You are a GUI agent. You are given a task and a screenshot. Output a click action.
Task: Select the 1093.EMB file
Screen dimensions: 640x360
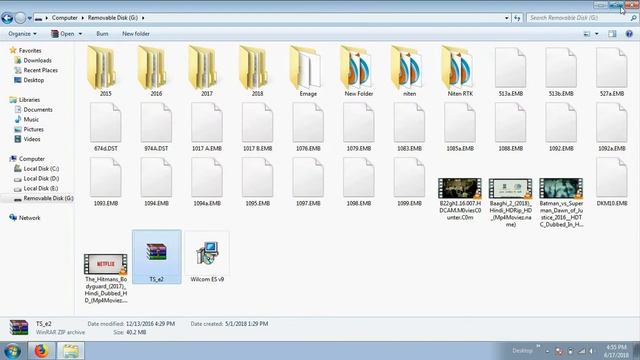[x=105, y=182]
